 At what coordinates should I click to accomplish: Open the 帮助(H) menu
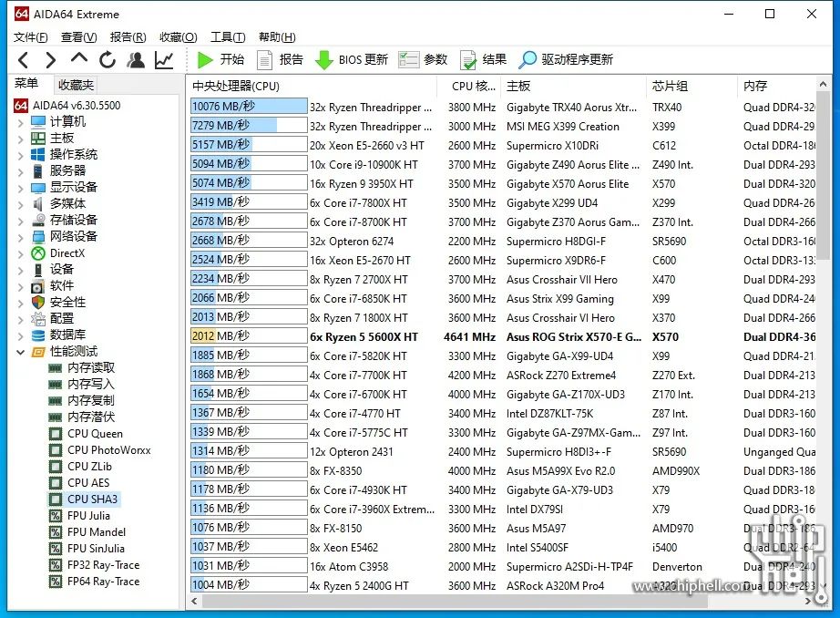277,37
